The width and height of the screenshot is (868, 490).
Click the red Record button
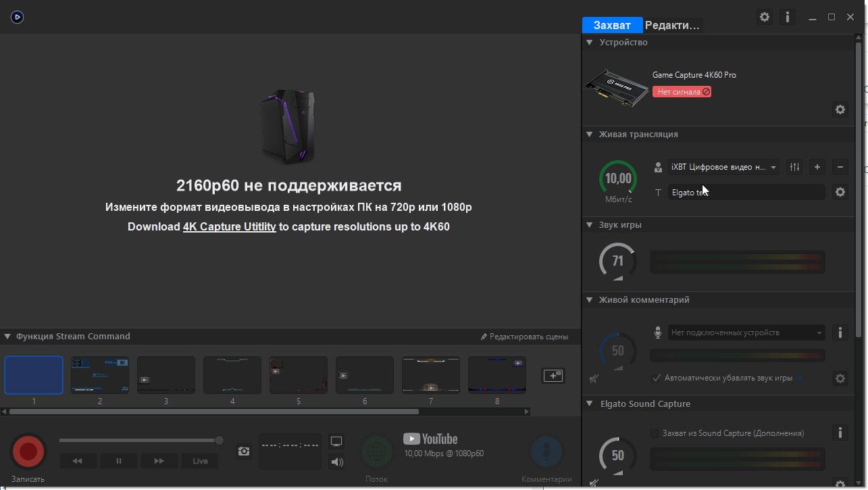tap(28, 451)
